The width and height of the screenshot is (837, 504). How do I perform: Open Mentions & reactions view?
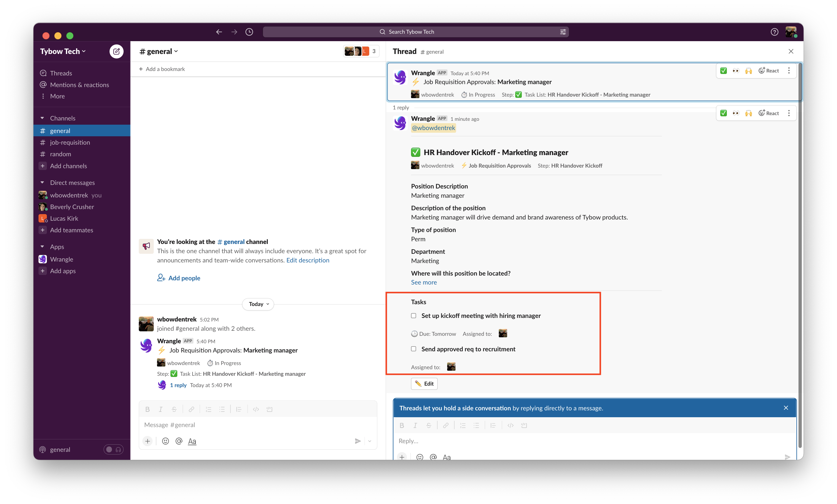[79, 85]
